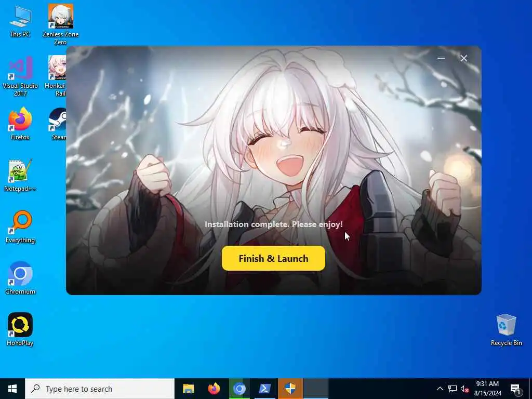Viewport: 532px width, 399px height.
Task: Open This PC desktop icon
Action: pos(20,21)
